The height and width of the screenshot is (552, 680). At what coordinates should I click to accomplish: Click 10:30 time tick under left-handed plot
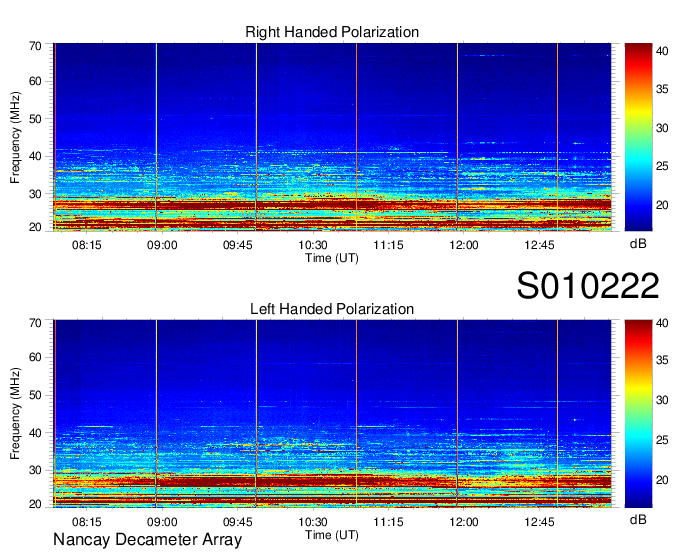click(313, 522)
